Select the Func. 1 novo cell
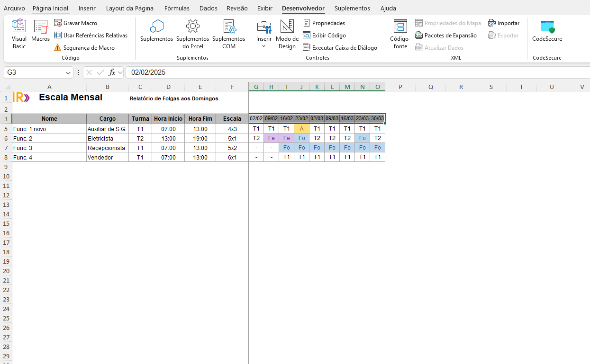Viewport: 590px width, 364px height. (x=49, y=129)
